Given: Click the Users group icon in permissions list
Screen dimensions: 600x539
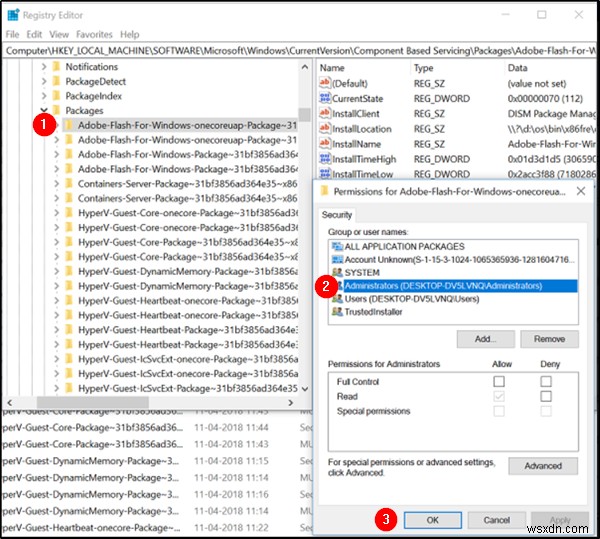Looking at the screenshot, I should 337,299.
